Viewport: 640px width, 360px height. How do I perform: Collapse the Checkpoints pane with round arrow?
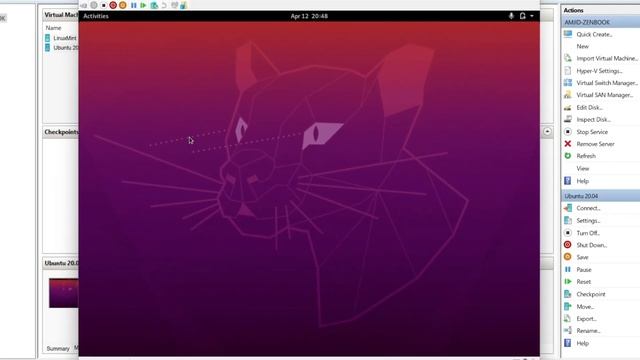(547, 131)
